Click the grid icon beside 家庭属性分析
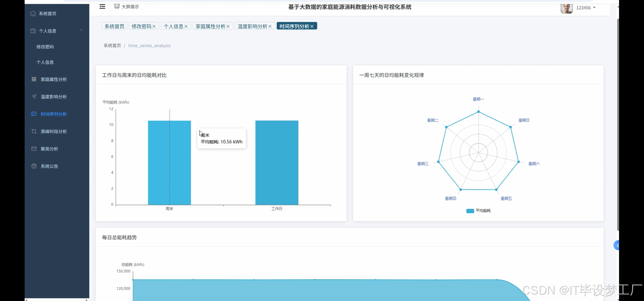The width and height of the screenshot is (644, 301). pyautogui.click(x=34, y=79)
